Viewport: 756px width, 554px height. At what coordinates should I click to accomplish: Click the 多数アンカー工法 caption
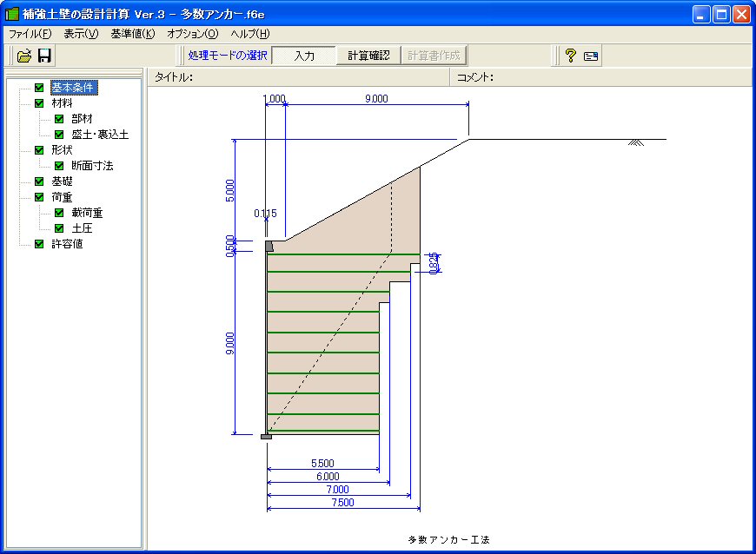(x=449, y=540)
